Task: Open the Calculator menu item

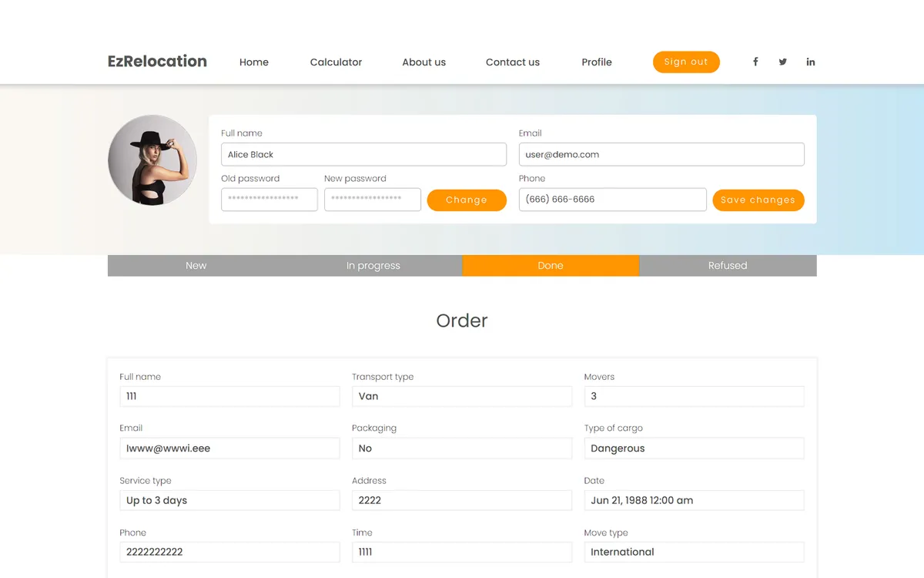Action: tap(336, 62)
